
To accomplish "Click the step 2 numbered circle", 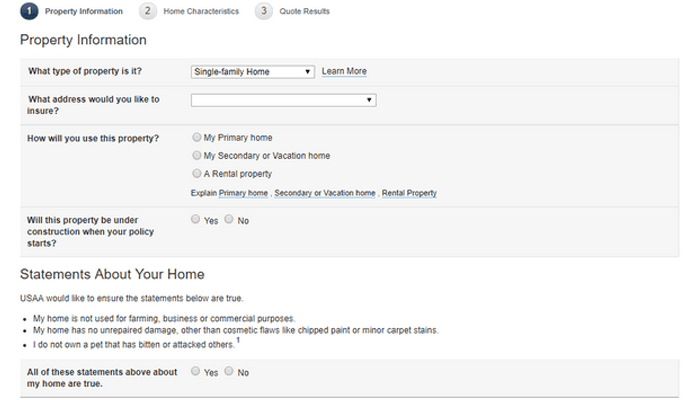I will click(x=147, y=11).
